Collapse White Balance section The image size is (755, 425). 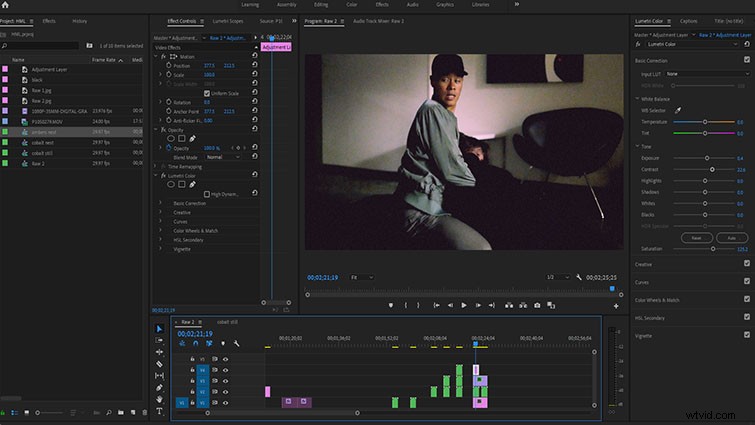pos(638,99)
